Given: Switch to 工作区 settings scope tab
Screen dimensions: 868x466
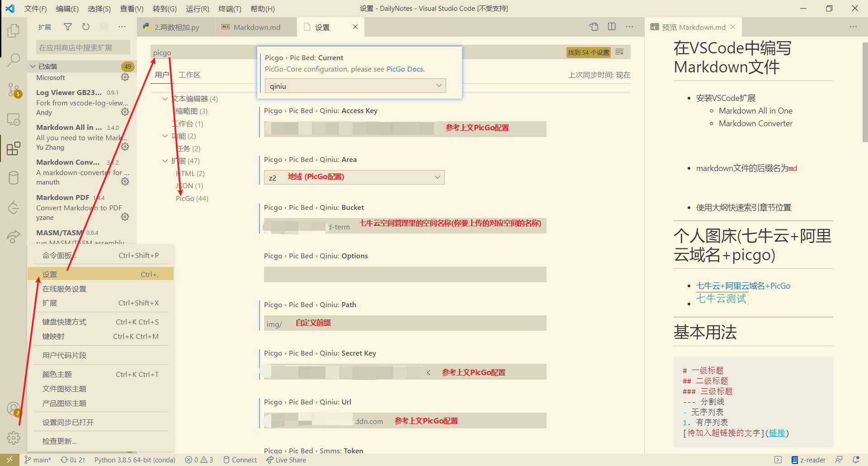Looking at the screenshot, I should pyautogui.click(x=189, y=75).
